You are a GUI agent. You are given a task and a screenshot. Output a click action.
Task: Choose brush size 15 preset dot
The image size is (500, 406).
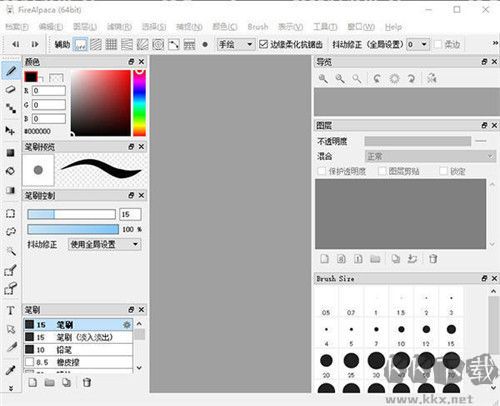pos(451,329)
